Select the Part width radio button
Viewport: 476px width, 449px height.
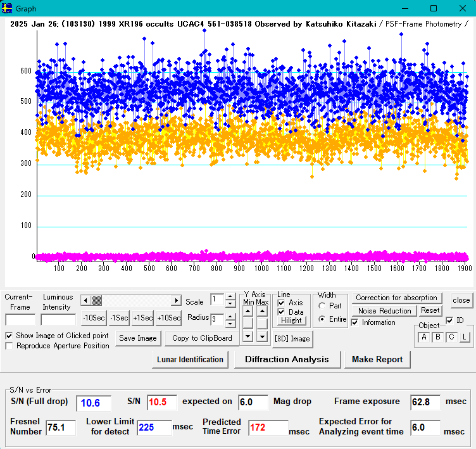click(x=322, y=306)
